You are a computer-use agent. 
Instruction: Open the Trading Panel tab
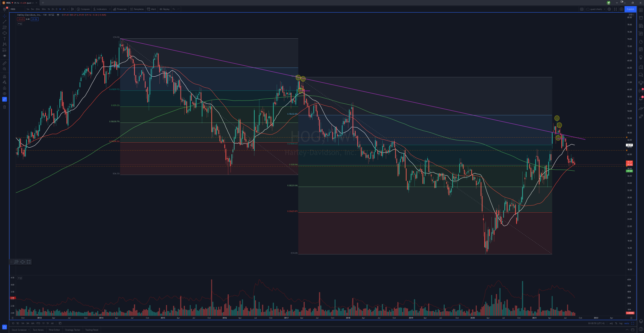pyautogui.click(x=92, y=330)
